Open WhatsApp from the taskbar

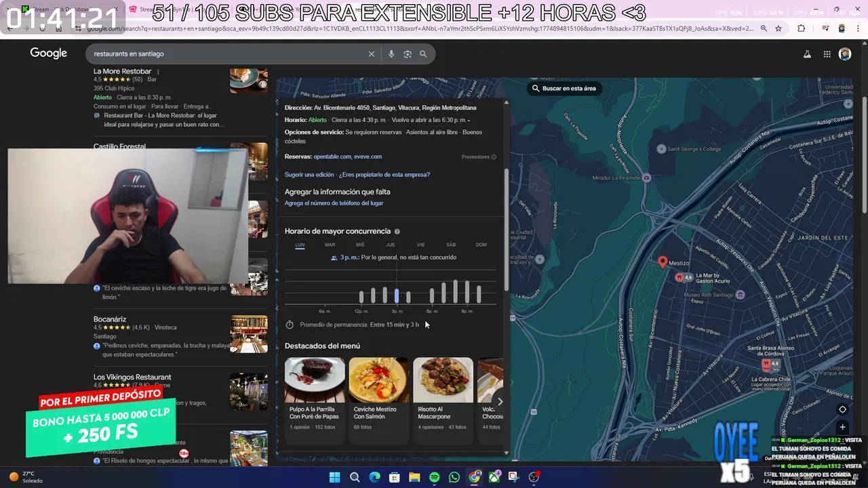(454, 477)
